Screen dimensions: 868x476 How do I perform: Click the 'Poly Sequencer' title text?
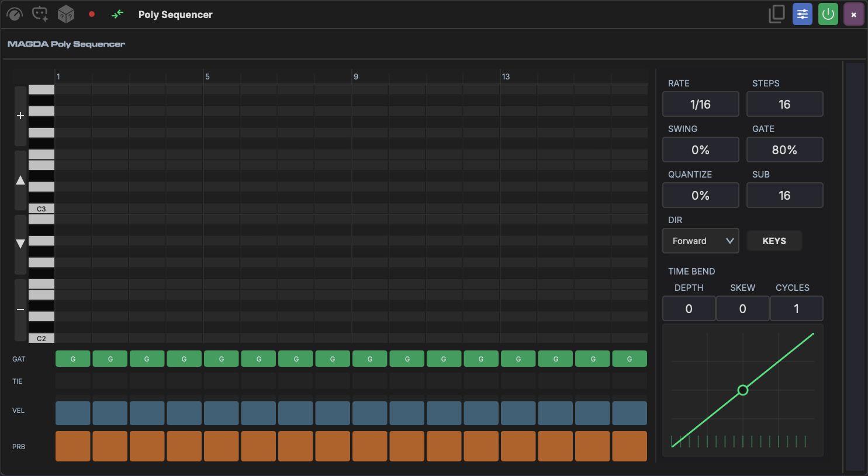[175, 15]
